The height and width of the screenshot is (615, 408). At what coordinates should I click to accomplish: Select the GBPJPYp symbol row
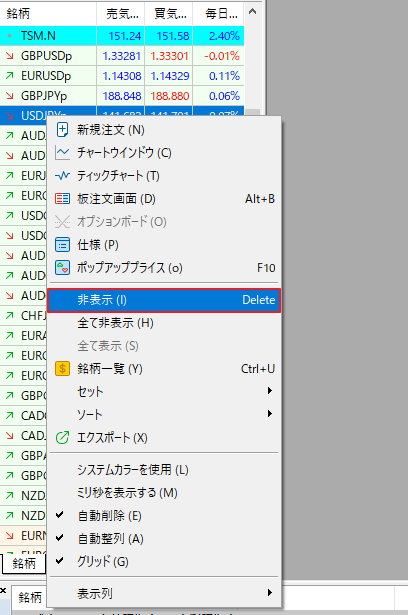(x=122, y=96)
